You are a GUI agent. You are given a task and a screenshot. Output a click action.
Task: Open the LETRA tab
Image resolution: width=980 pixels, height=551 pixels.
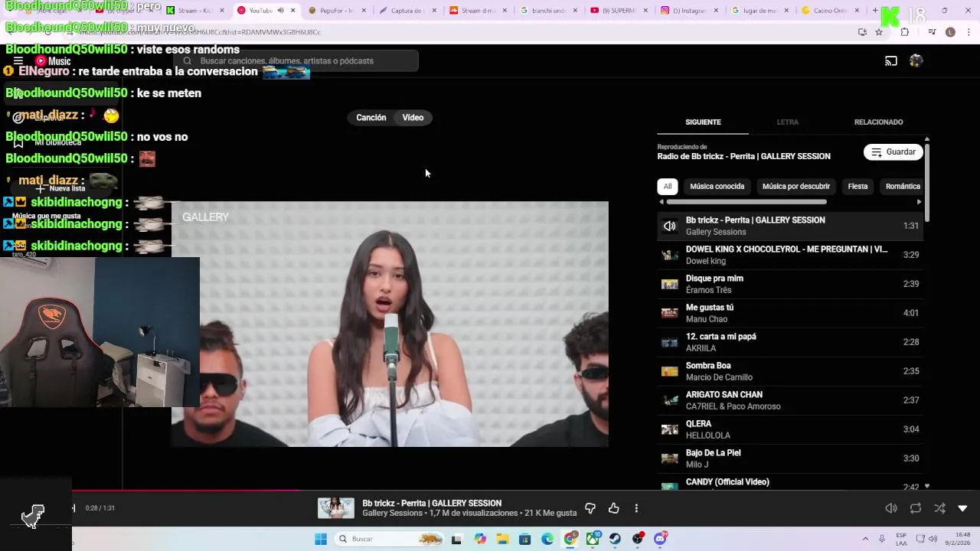pos(788,122)
